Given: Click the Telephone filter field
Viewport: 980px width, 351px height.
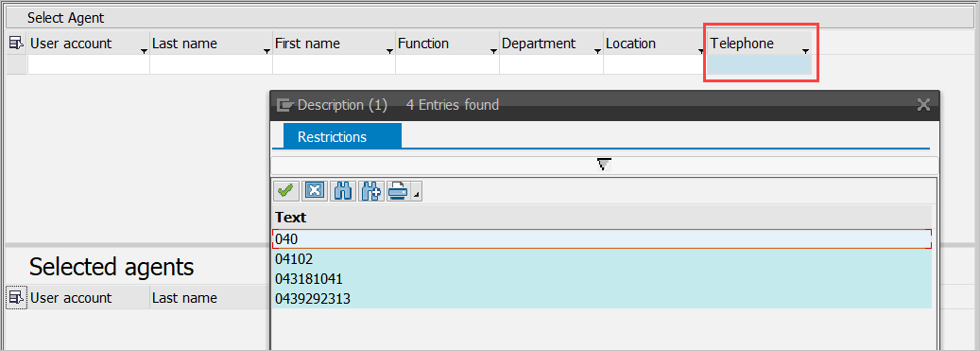Looking at the screenshot, I should 760,64.
